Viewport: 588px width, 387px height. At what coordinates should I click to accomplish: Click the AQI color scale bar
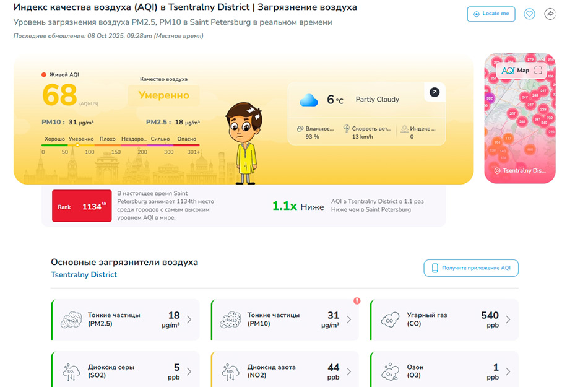click(x=121, y=145)
